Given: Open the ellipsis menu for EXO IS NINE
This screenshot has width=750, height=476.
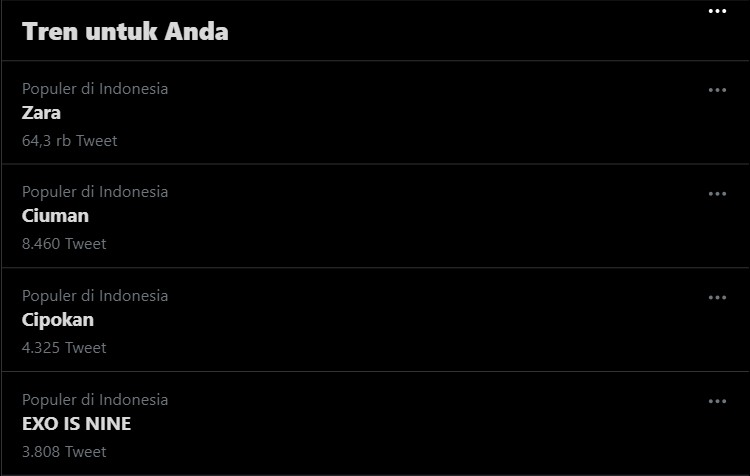Looking at the screenshot, I should coord(717,401).
